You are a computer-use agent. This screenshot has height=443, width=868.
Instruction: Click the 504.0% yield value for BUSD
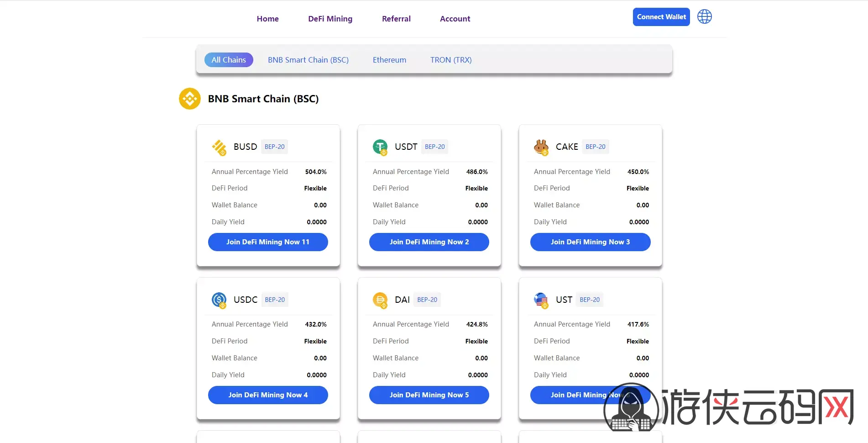[316, 172]
